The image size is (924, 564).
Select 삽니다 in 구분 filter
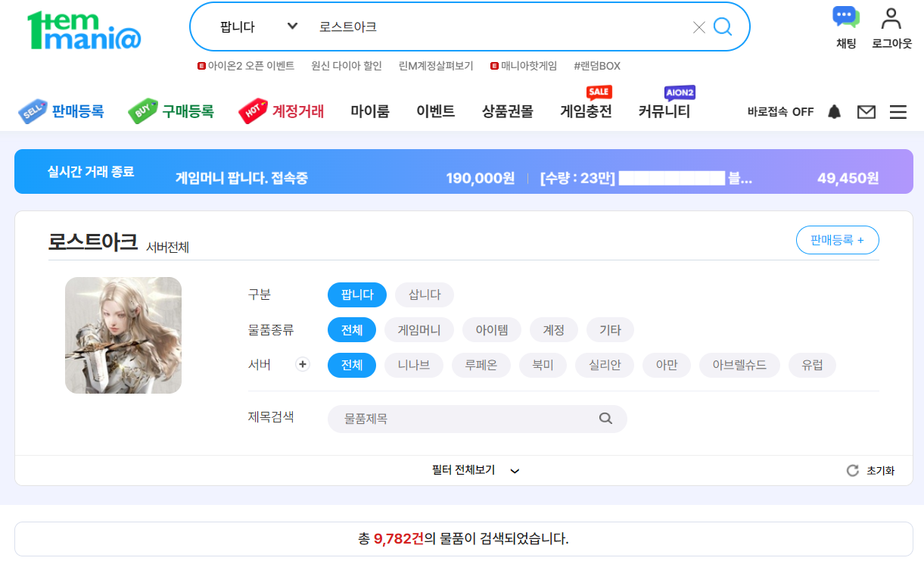pyautogui.click(x=425, y=294)
